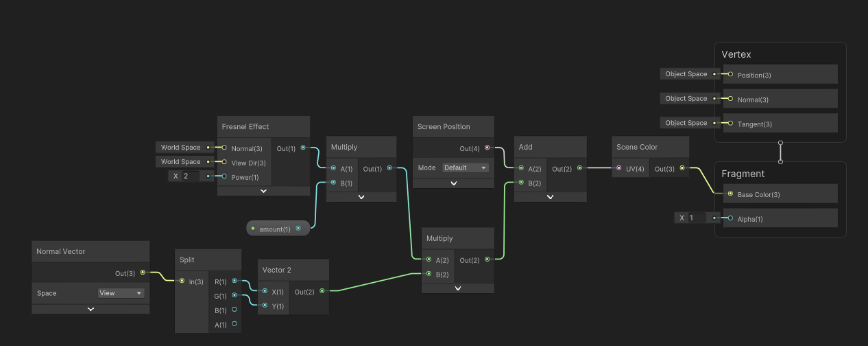Select the Vertex block header
868x346 pixels.
736,54
